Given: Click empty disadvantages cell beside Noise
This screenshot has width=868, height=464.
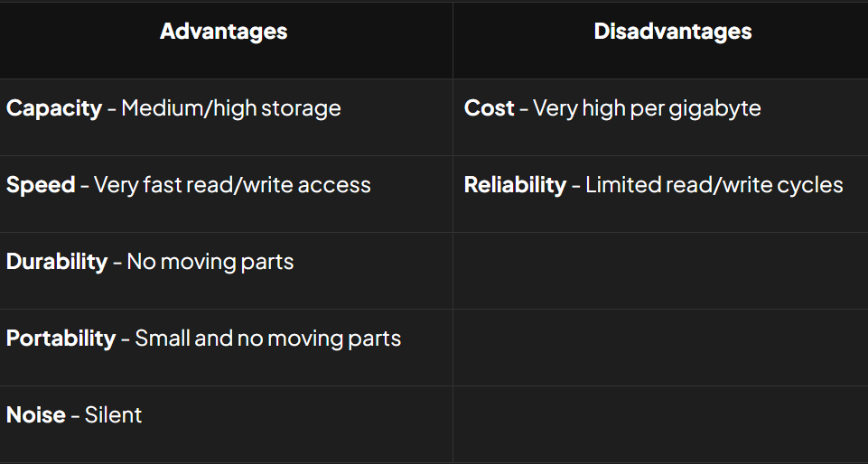Looking at the screenshot, I should 660,424.
